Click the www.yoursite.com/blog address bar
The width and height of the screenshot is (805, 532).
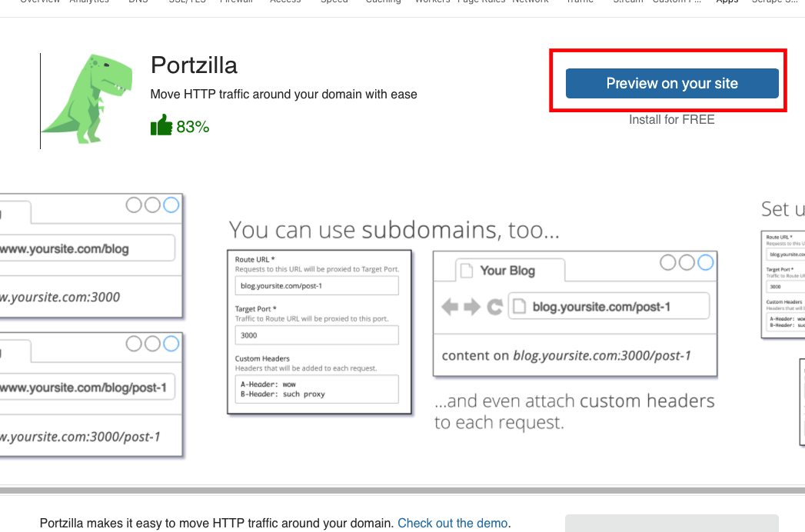pyautogui.click(x=86, y=248)
